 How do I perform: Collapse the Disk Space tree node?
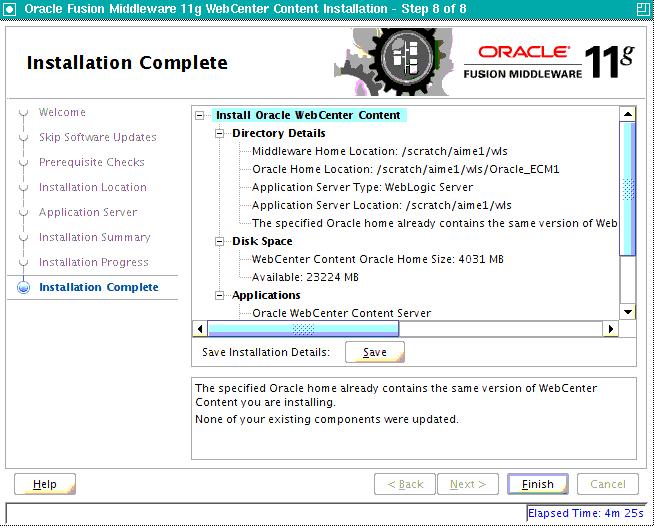click(x=219, y=242)
